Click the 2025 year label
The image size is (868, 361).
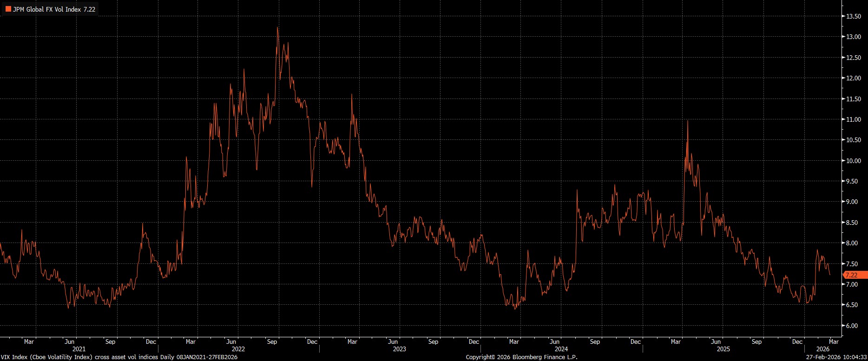pos(723,348)
